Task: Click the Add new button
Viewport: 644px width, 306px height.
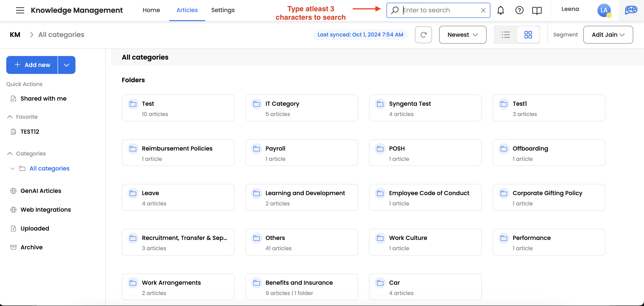Action: click(x=32, y=65)
